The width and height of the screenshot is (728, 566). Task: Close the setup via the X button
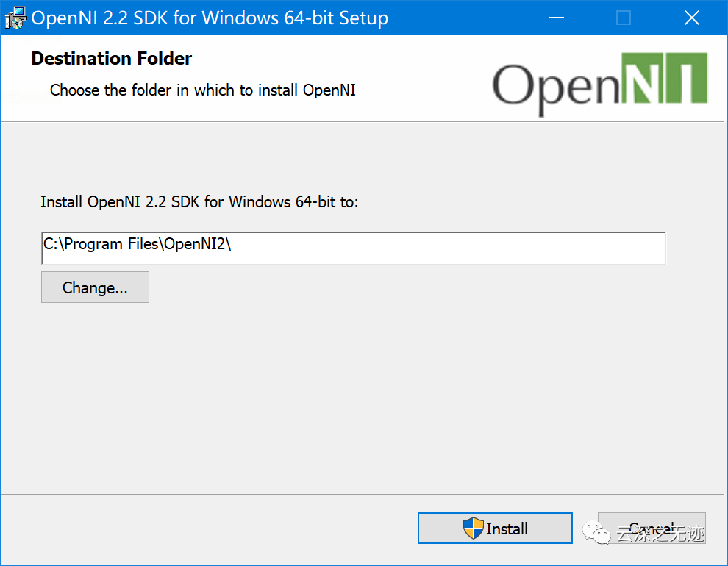(691, 17)
